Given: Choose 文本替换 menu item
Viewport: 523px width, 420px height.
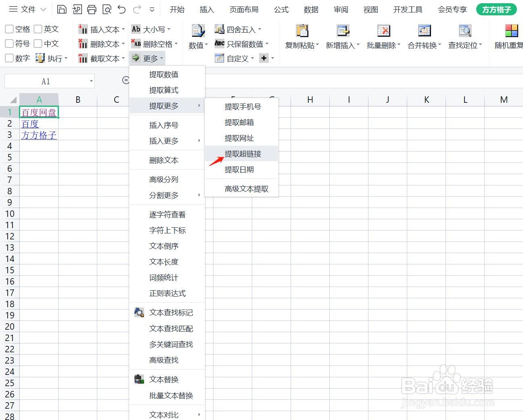Looking at the screenshot, I should 167,379.
